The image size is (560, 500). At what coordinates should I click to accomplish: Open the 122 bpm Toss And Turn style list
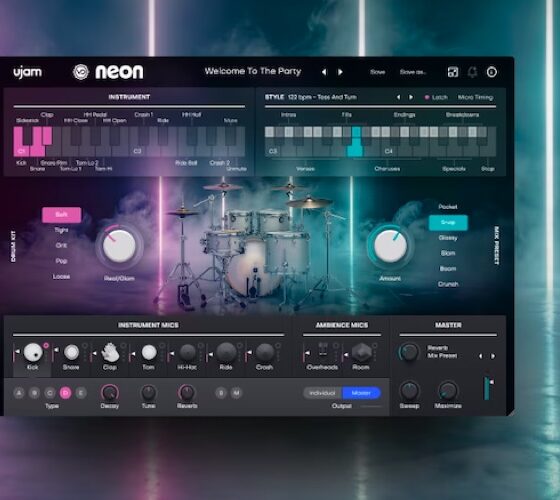pos(322,97)
